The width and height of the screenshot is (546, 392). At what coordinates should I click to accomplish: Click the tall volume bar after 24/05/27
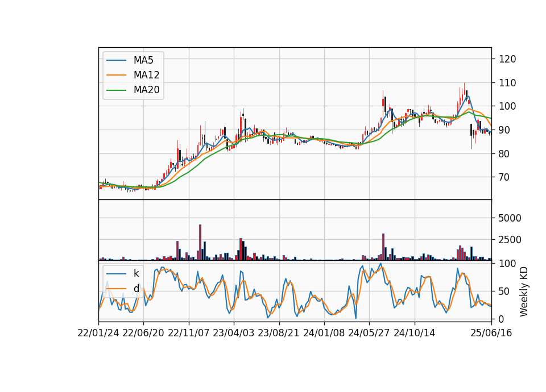(383, 247)
